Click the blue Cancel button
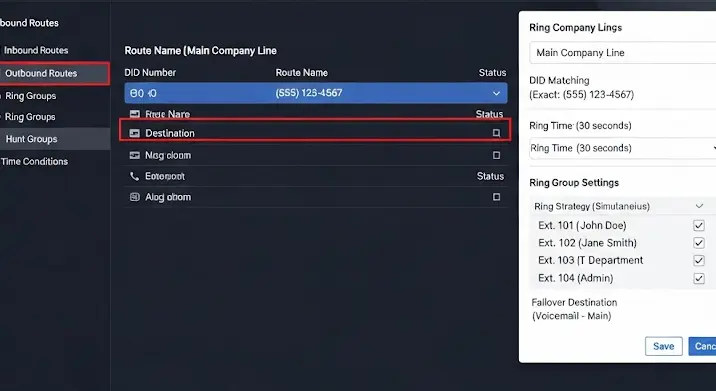The height and width of the screenshot is (391, 716). 702,346
